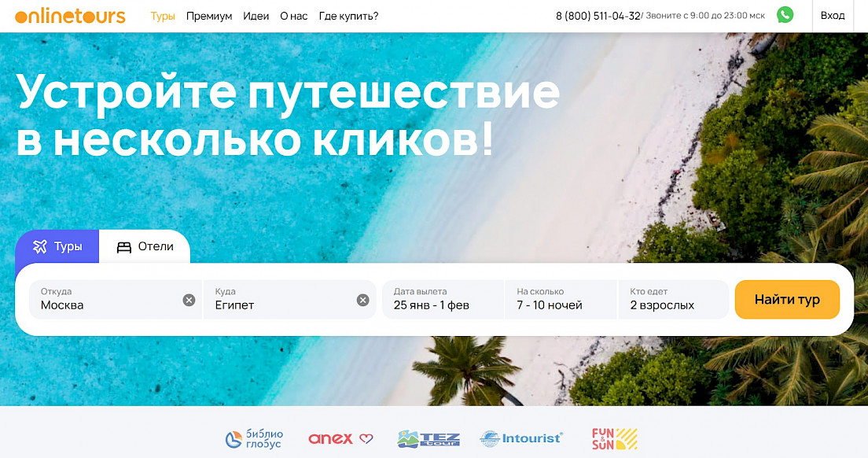Open Премиум in the top menu

(209, 16)
